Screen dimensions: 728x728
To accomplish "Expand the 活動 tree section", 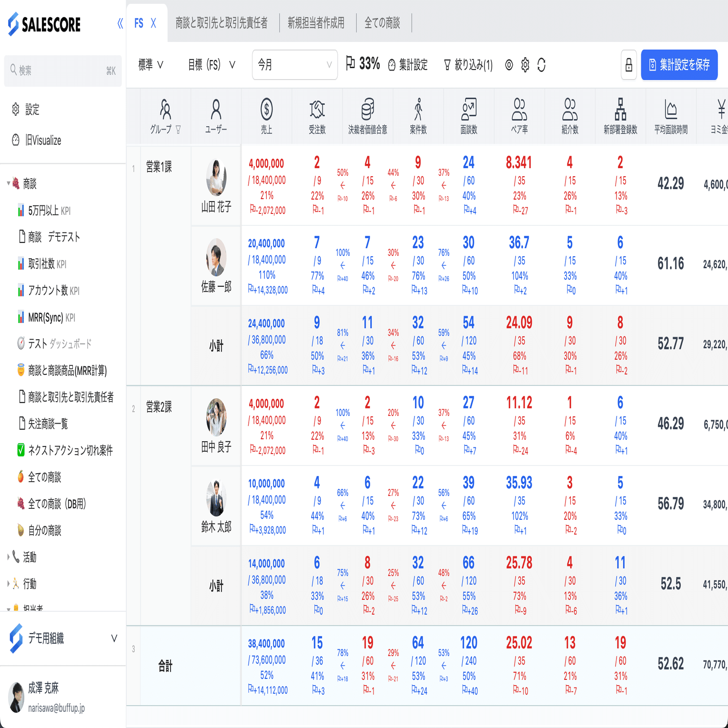I will [9, 557].
